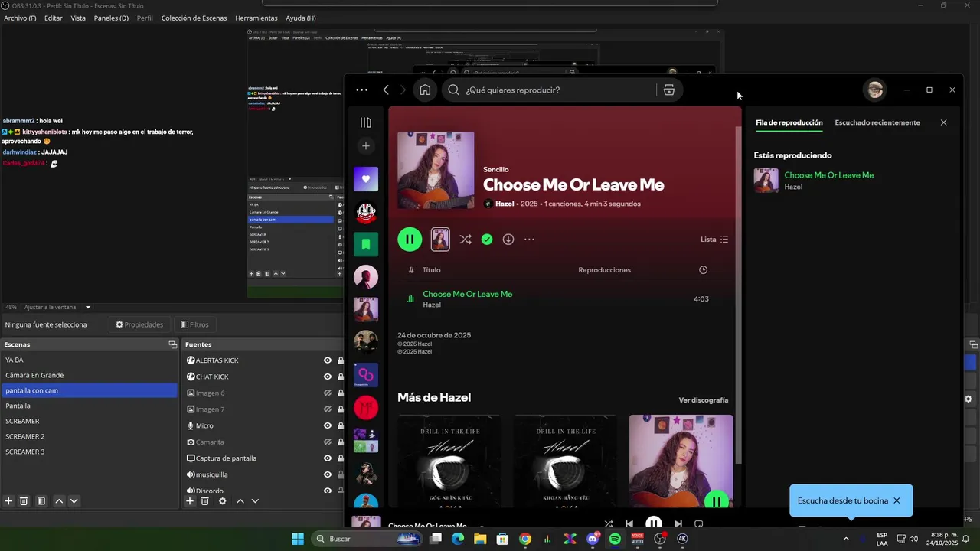The width and height of the screenshot is (980, 551).
Task: Open OBS Editar menu
Action: [54, 18]
